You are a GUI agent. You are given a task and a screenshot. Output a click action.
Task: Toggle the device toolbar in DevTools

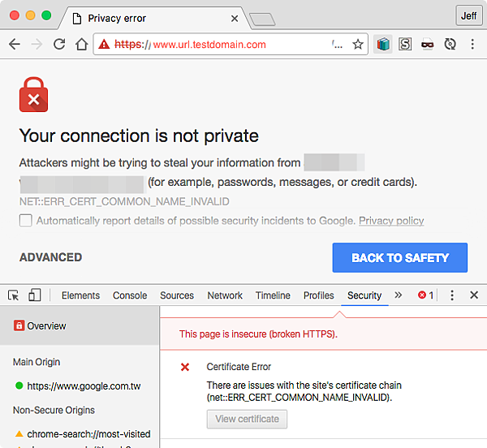35,295
